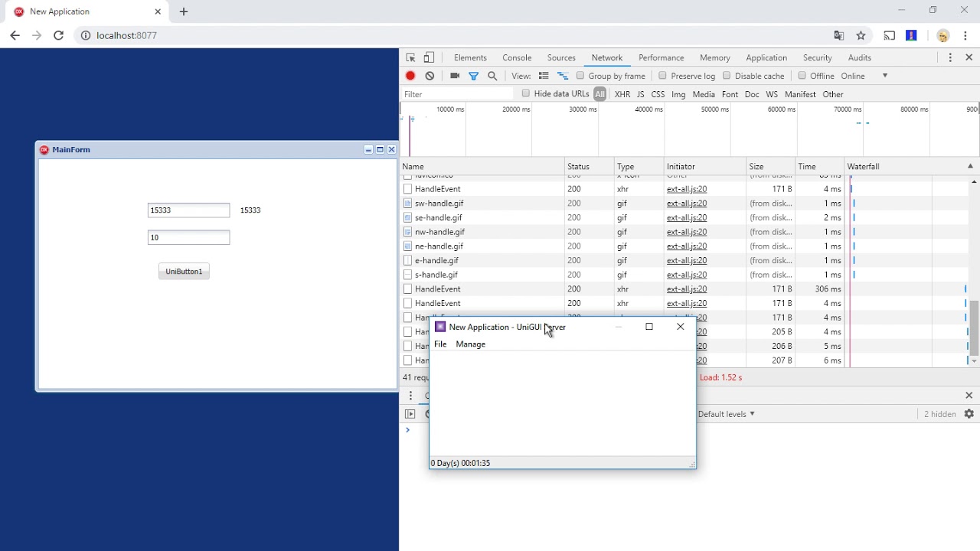Toggle the overview waterfall view icon
Viewport: 980px width, 551px height.
(x=563, y=76)
